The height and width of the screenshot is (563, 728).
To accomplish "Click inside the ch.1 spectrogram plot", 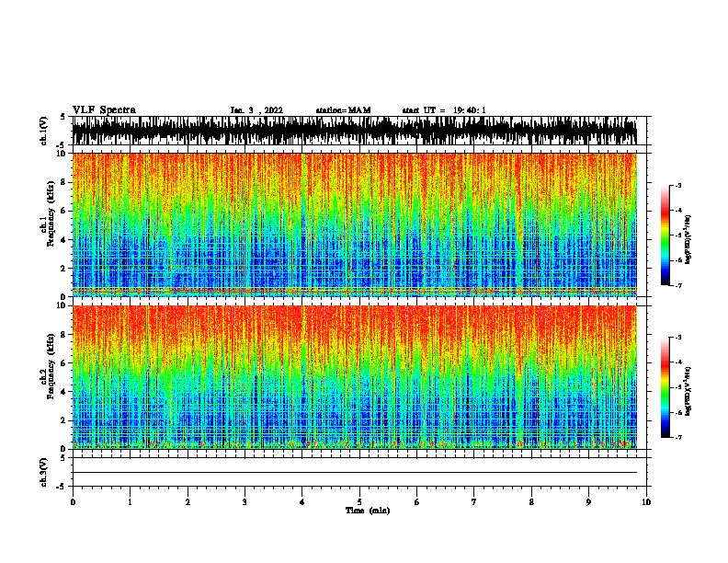I will 354,224.
